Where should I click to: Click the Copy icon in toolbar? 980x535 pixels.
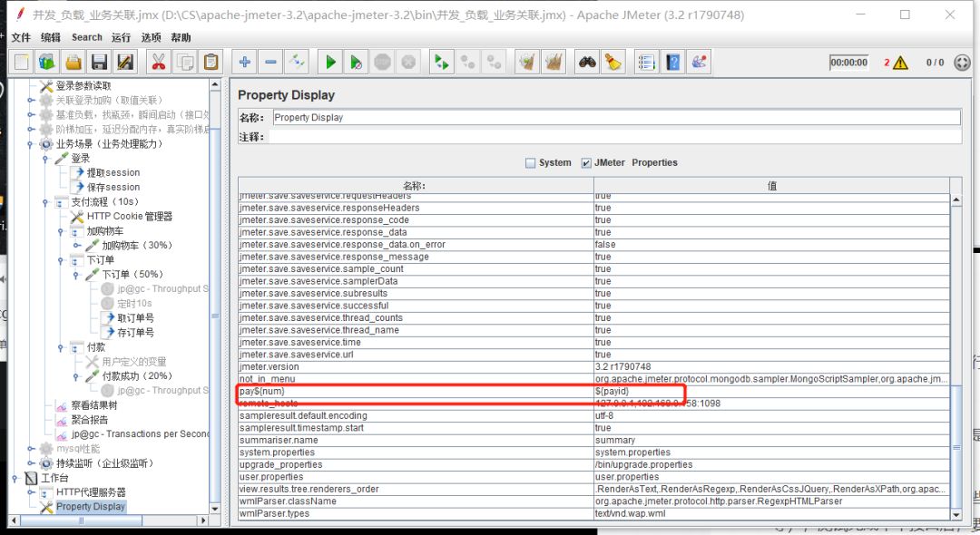pyautogui.click(x=186, y=62)
